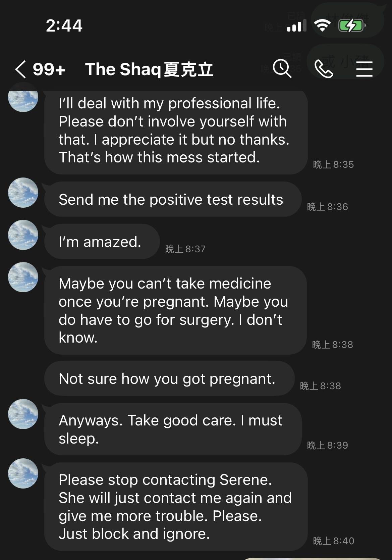
Task: Open the chat hamburger menu
Action: pyautogui.click(x=364, y=69)
